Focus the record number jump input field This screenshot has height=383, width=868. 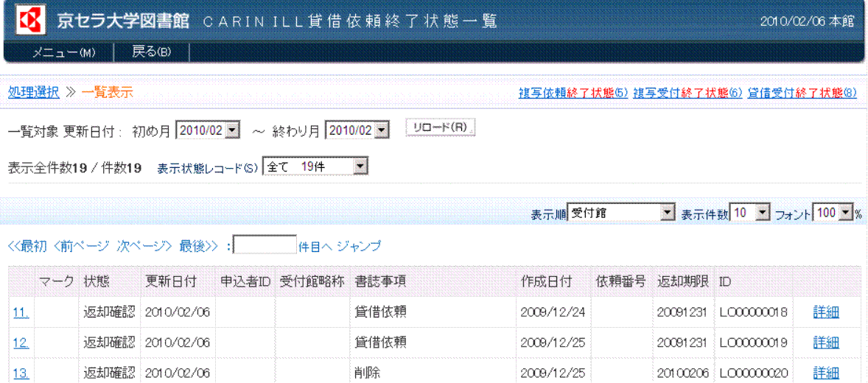pos(265,245)
